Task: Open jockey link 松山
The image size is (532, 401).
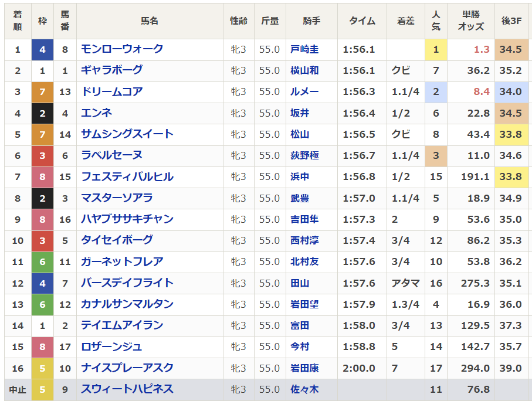Action: point(300,134)
